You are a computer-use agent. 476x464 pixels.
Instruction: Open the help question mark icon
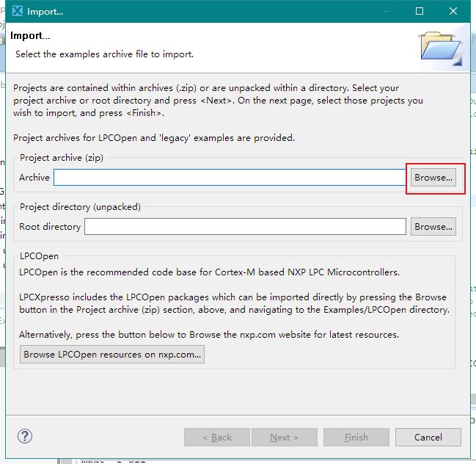pyautogui.click(x=25, y=437)
